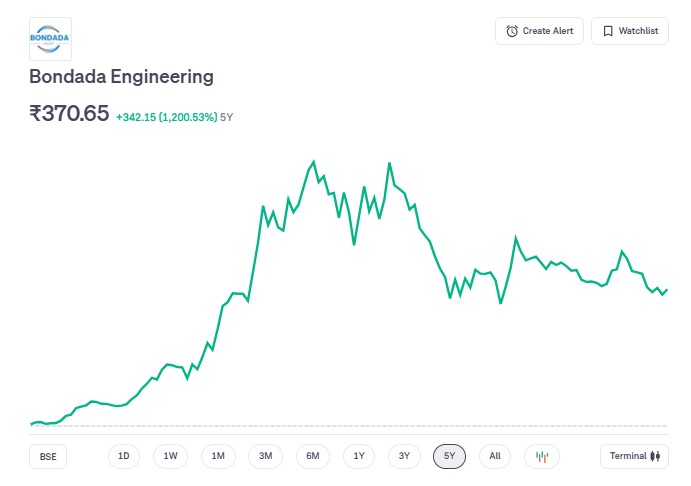Open the BSE exchange selector
This screenshot has height=486, width=691.
pyautogui.click(x=48, y=456)
